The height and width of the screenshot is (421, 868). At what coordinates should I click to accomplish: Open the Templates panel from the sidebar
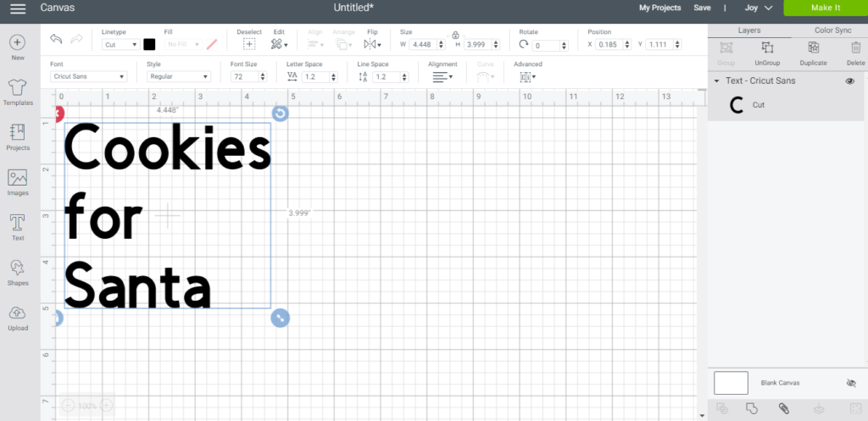click(x=18, y=92)
